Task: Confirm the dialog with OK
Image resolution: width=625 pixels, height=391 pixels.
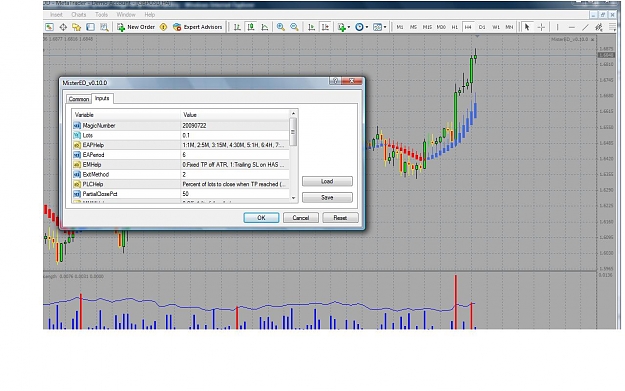Action: [261, 218]
